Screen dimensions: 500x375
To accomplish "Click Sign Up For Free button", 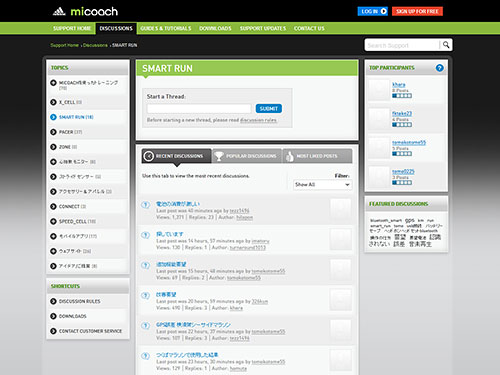I will coord(417,11).
